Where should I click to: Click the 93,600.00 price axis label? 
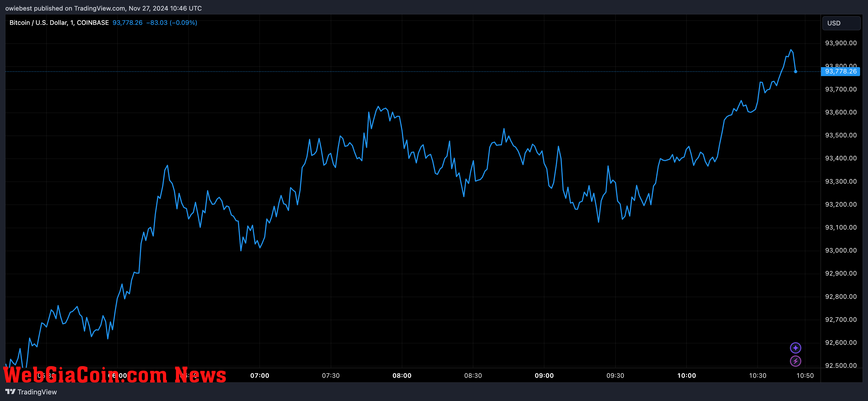[x=841, y=112]
